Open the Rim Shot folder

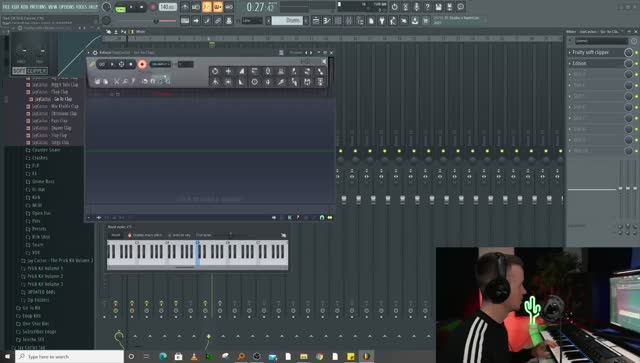coord(41,237)
